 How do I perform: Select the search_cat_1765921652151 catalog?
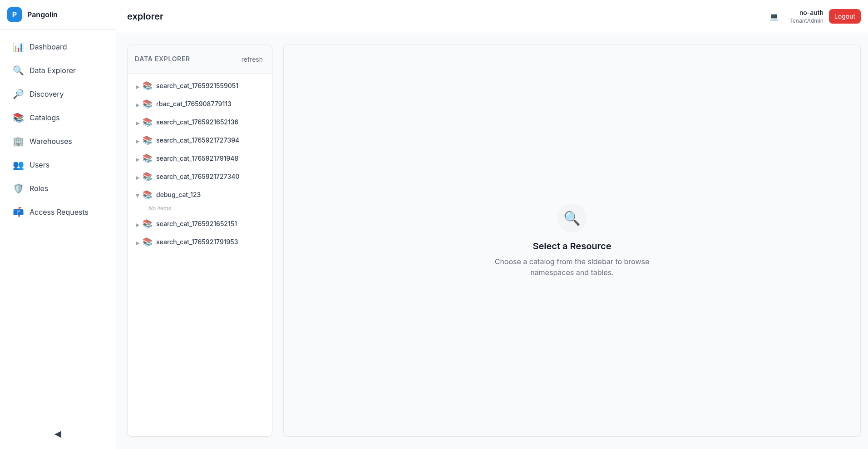point(196,224)
